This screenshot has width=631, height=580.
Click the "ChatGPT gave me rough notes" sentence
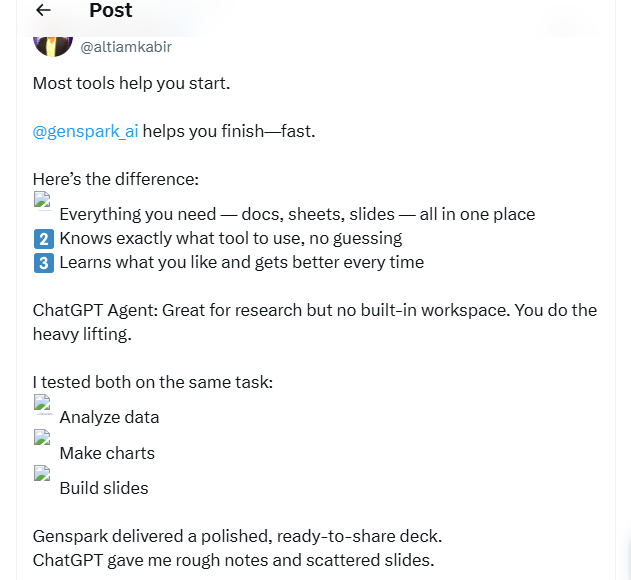click(x=233, y=560)
